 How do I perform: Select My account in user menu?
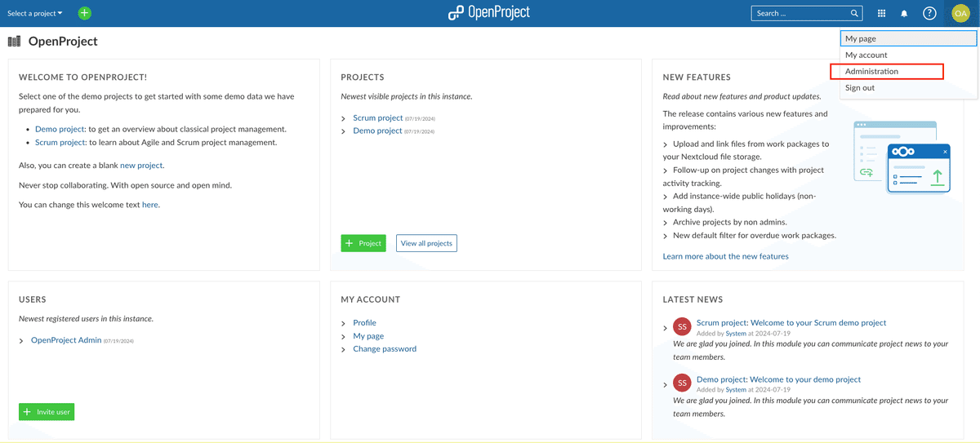tap(908, 55)
